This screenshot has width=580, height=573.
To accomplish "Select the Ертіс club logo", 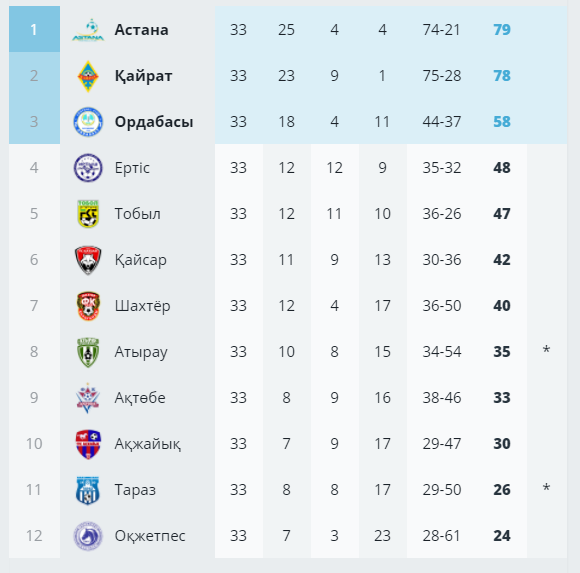I will (88, 168).
